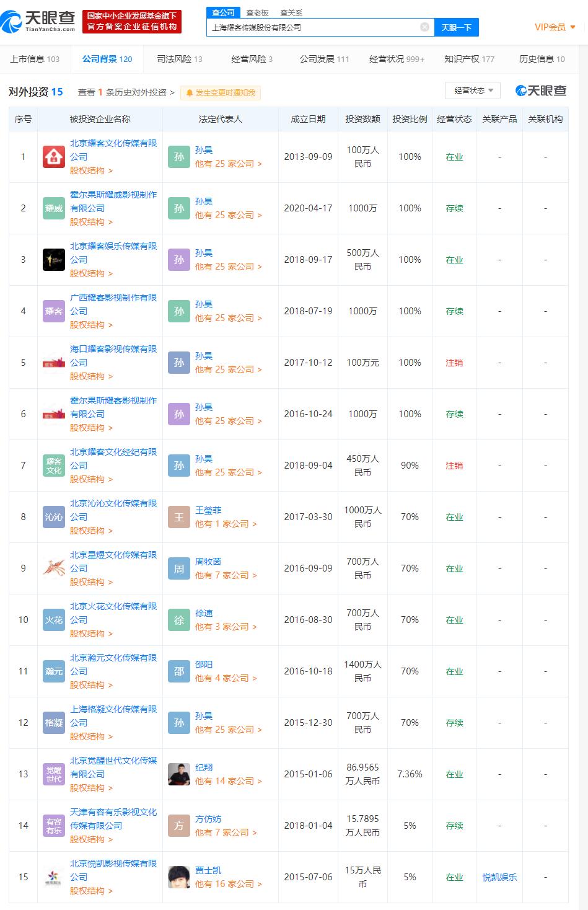588x910 pixels.
Task: Expand 股权结构 for 天津有容有乐影视文化
Action: click(91, 839)
